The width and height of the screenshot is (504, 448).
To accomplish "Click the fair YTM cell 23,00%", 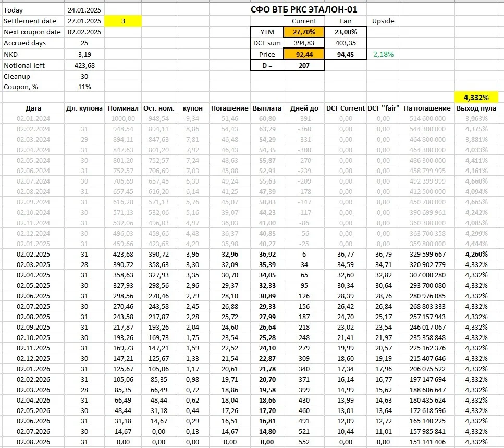I will coord(346,32).
